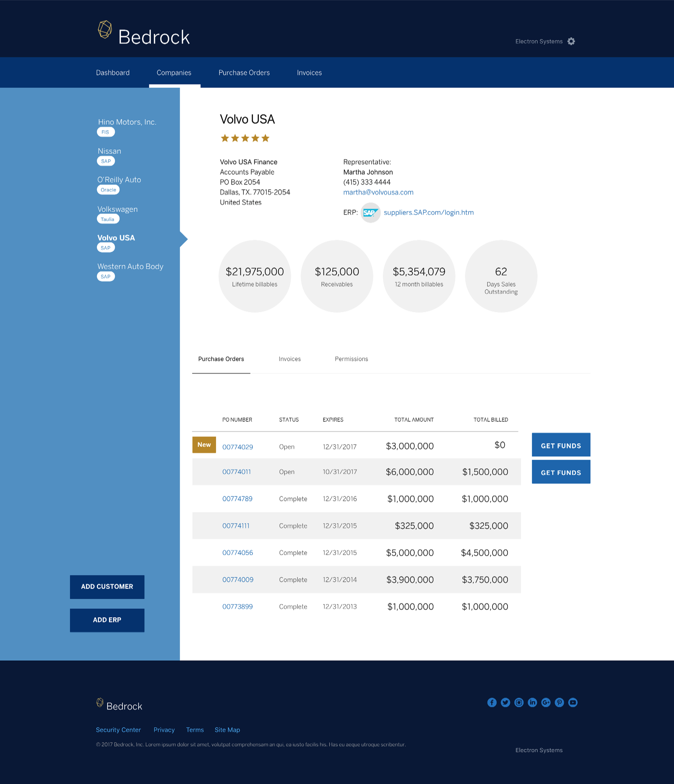Open the Permissions tab
This screenshot has height=784, width=674.
pyautogui.click(x=351, y=359)
